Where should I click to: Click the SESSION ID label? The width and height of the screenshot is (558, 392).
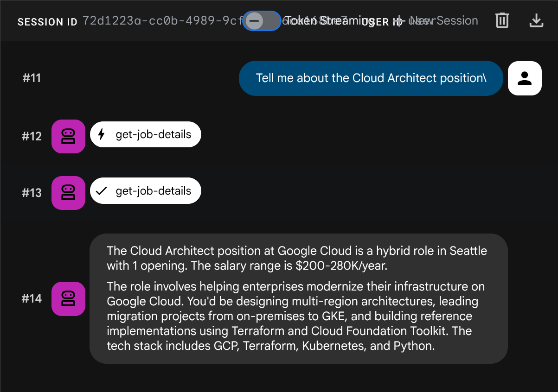pos(47,22)
